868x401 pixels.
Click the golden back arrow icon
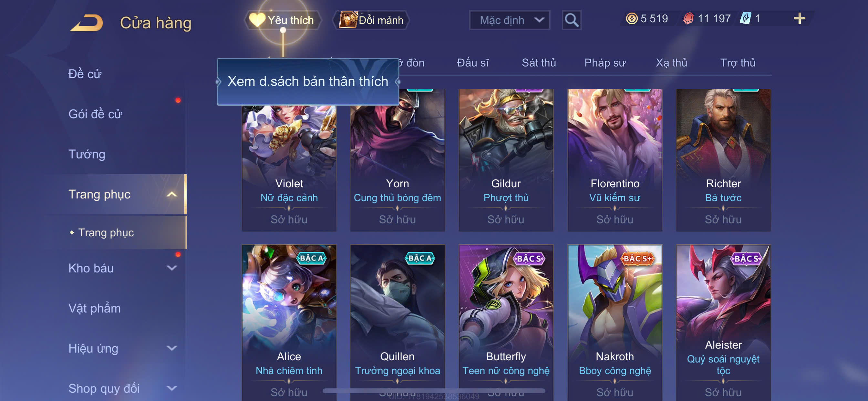click(x=87, y=23)
